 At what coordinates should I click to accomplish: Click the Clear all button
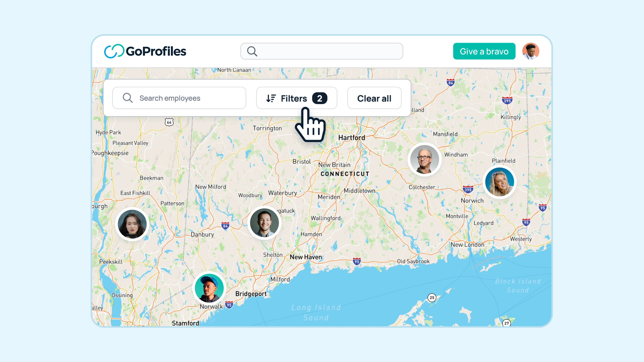[374, 98]
